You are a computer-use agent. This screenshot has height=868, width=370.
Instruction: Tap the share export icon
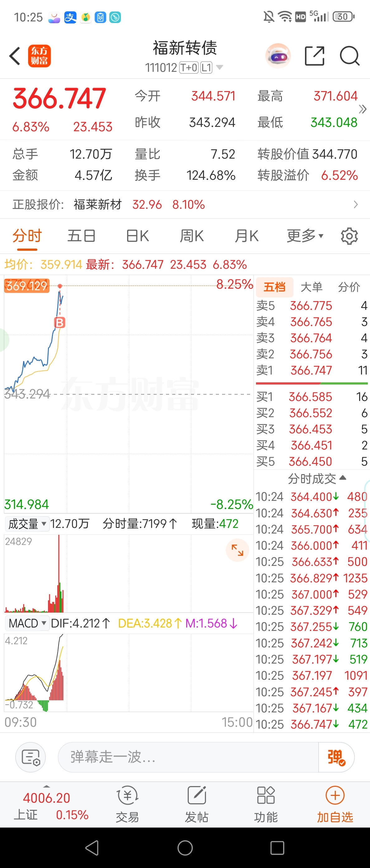tap(314, 56)
